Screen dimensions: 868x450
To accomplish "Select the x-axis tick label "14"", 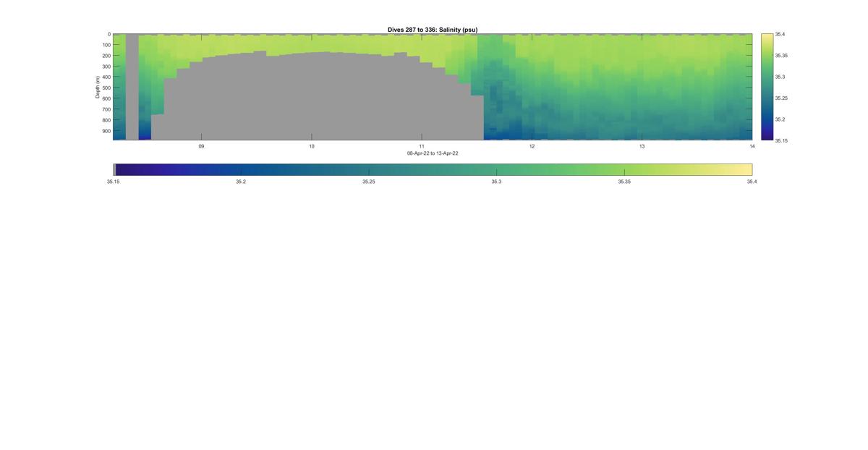I will [752, 146].
